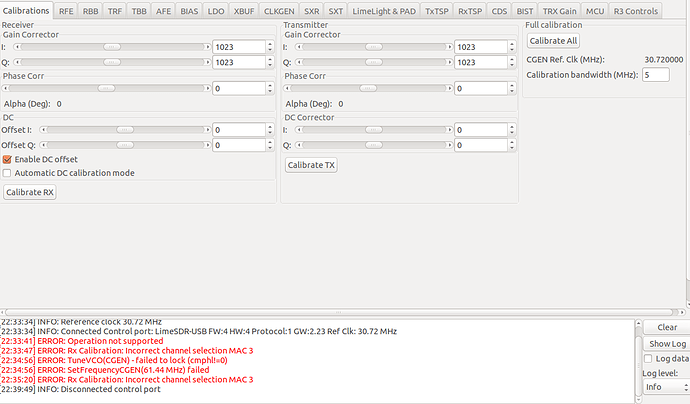This screenshot has width=690, height=404.
Task: Decrement the Transmitter DC Corrector I spinner
Action: (x=511, y=132)
